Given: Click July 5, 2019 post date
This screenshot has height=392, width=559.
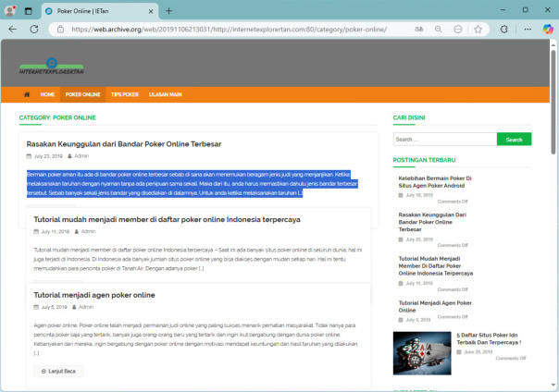Looking at the screenshot, I should click(x=54, y=307).
